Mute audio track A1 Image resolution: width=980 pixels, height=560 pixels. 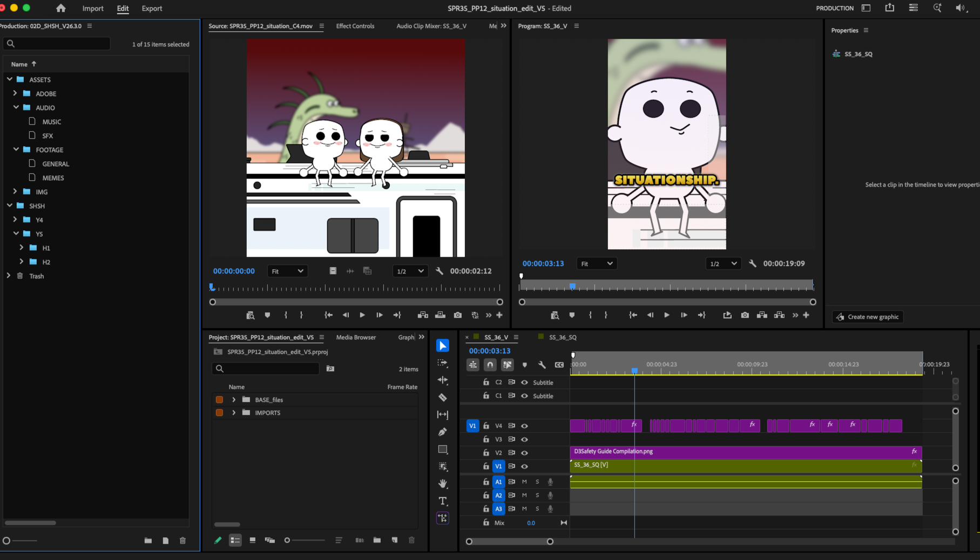[524, 482]
